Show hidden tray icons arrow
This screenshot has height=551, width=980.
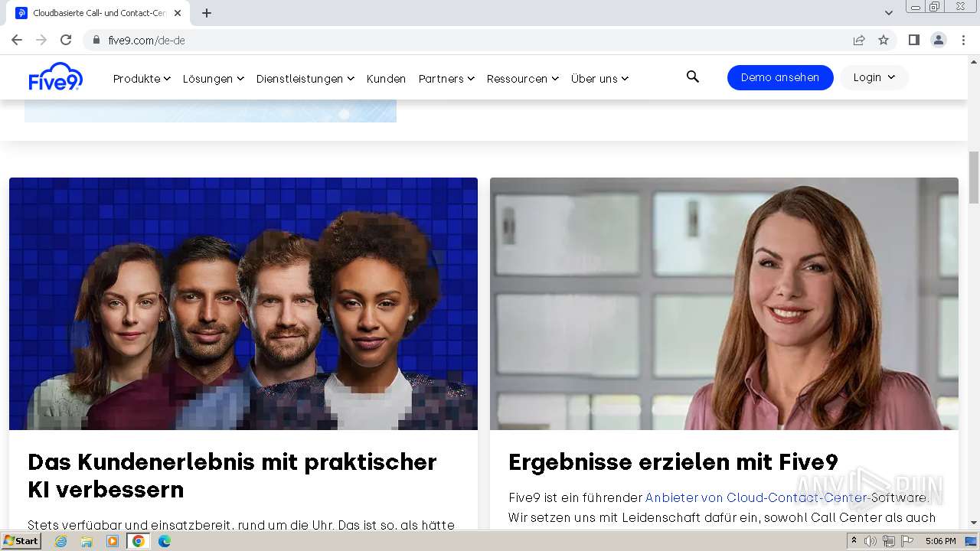click(854, 541)
